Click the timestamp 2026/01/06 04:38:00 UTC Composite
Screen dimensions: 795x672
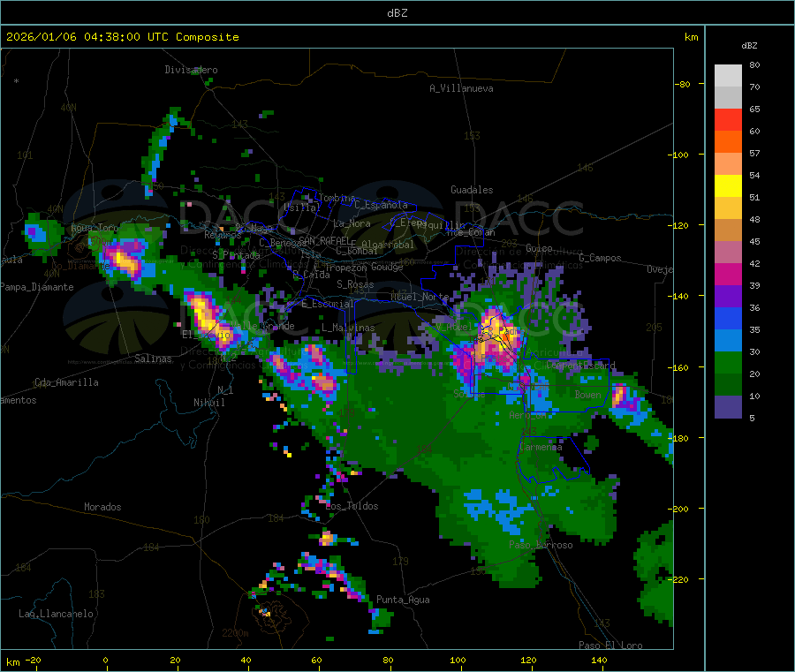click(122, 37)
